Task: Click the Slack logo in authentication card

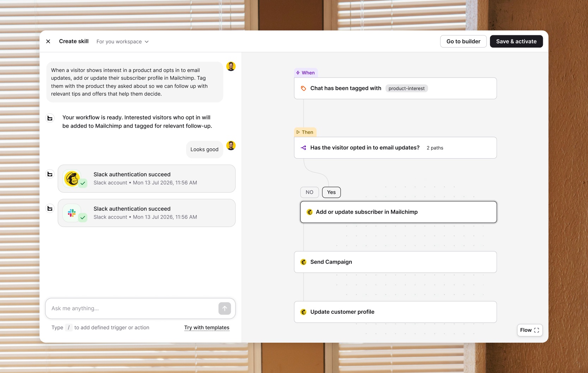Action: (72, 213)
